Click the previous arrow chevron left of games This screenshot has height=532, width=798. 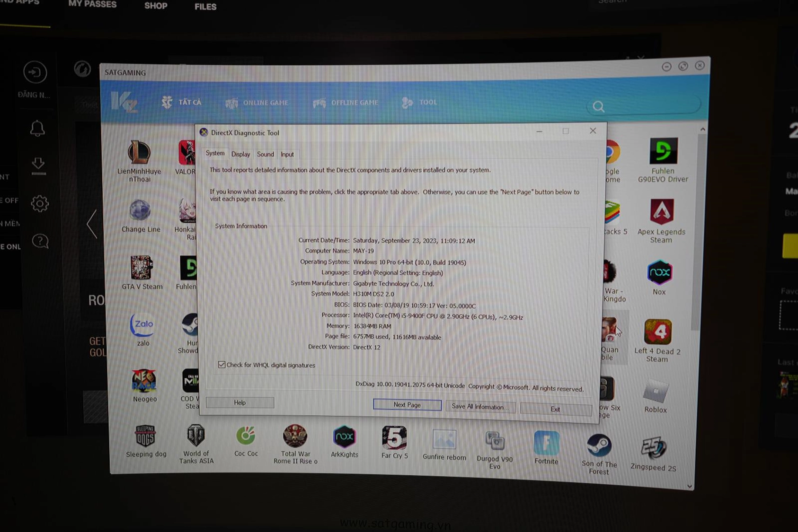92,224
